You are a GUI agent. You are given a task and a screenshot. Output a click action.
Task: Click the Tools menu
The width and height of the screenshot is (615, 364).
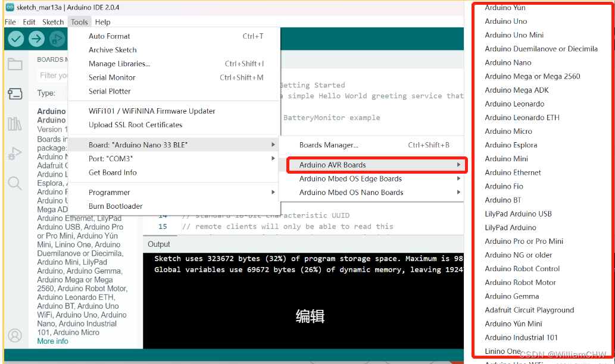[79, 22]
